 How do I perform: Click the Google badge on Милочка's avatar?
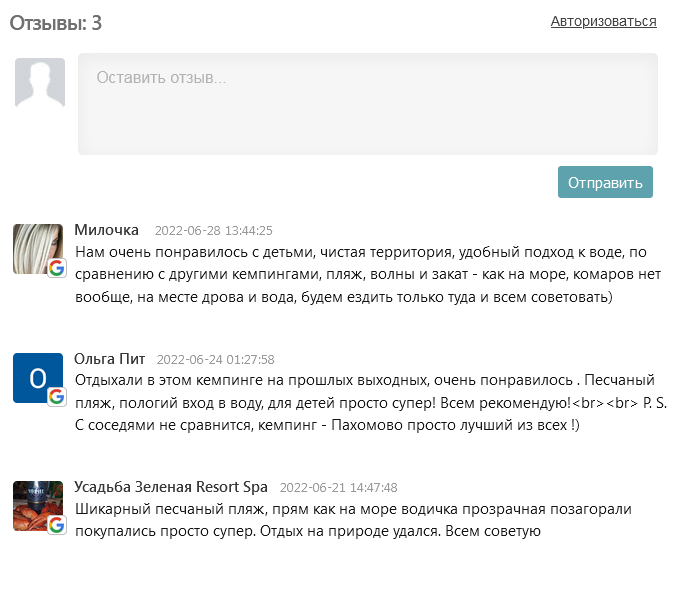pyautogui.click(x=57, y=267)
